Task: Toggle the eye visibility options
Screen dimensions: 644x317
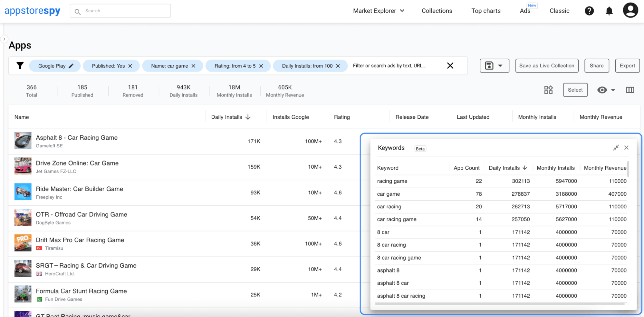Action: point(606,90)
